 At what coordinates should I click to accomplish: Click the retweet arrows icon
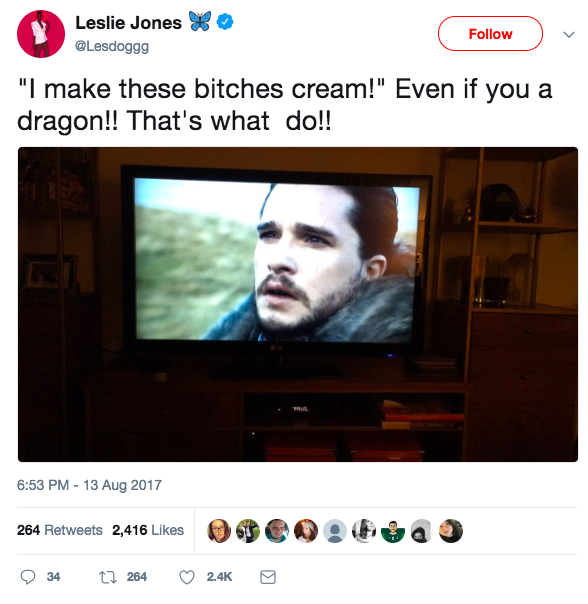click(108, 577)
